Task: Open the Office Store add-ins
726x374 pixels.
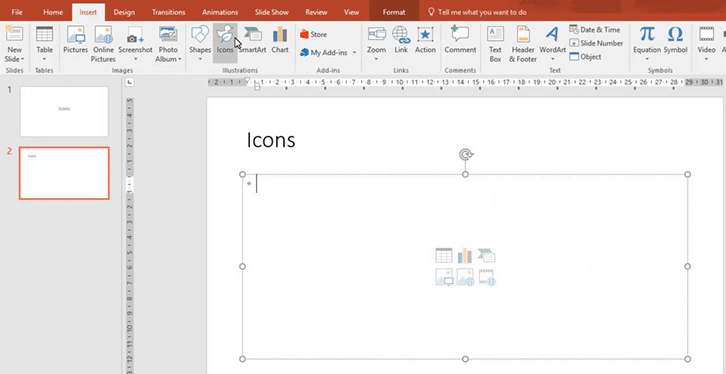Action: [313, 34]
